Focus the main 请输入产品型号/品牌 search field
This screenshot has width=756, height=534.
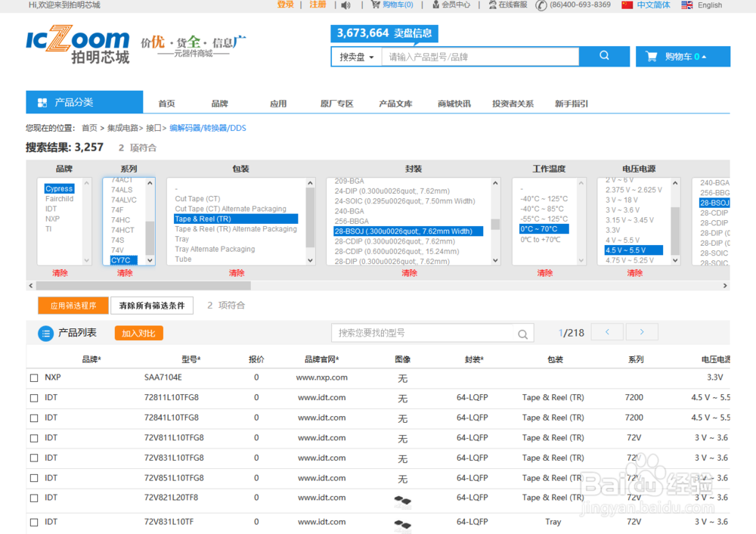(480, 57)
